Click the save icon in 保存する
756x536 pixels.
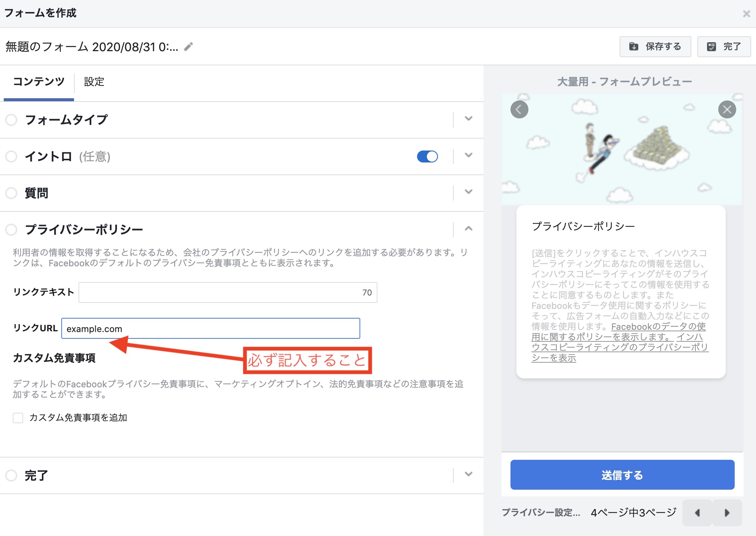(x=634, y=47)
